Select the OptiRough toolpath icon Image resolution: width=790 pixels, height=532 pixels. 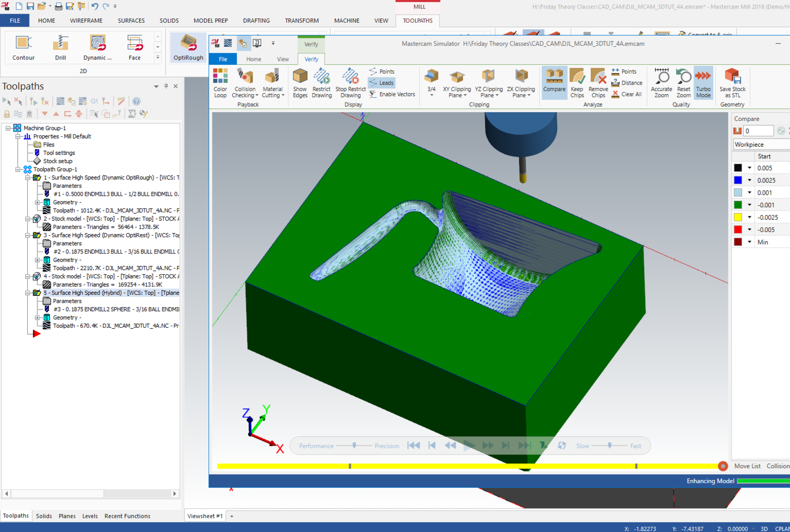coord(188,47)
